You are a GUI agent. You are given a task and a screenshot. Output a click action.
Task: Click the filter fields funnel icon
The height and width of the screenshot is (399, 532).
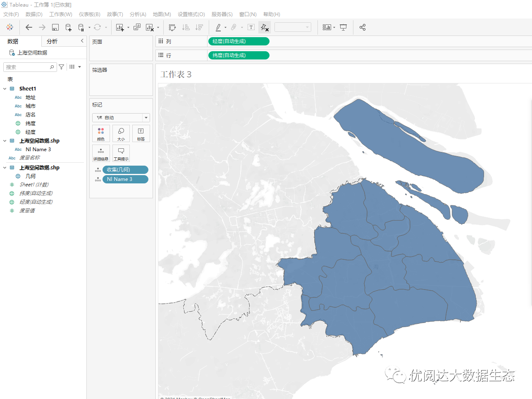pyautogui.click(x=61, y=67)
